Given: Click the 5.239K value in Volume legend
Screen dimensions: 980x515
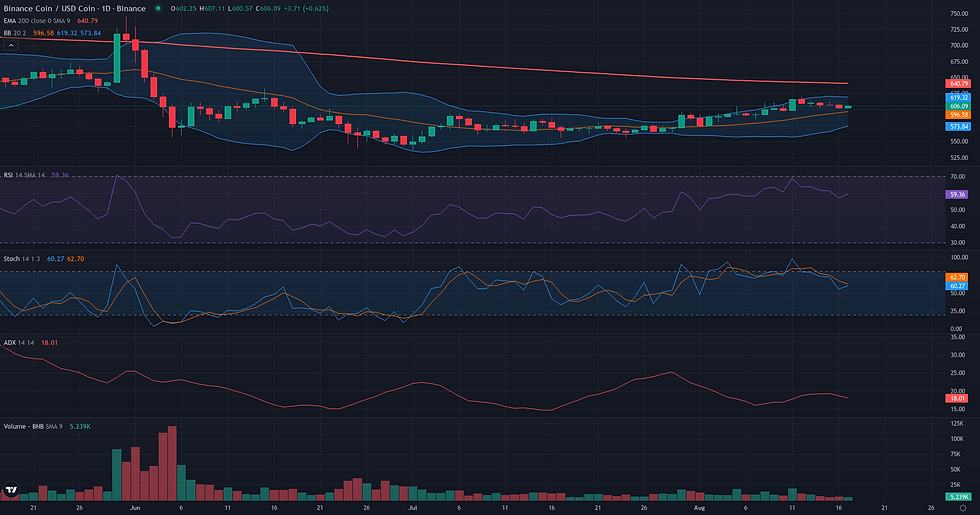Looking at the screenshot, I should coord(80,426).
